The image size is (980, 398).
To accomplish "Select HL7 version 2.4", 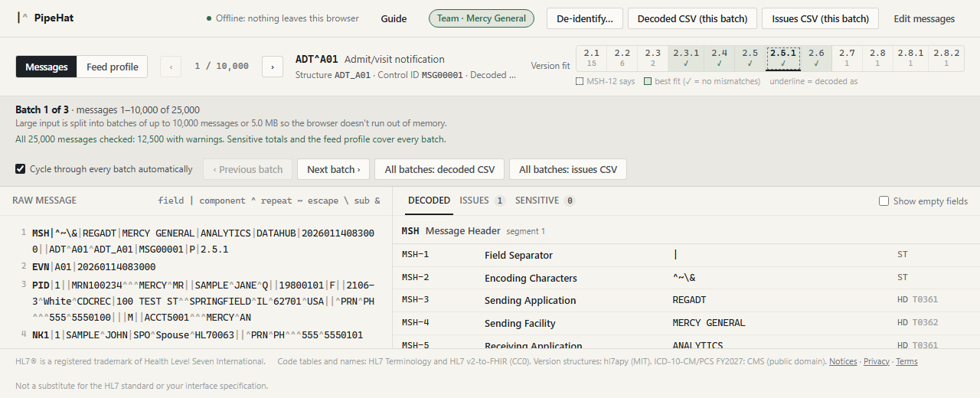I will [x=719, y=58].
